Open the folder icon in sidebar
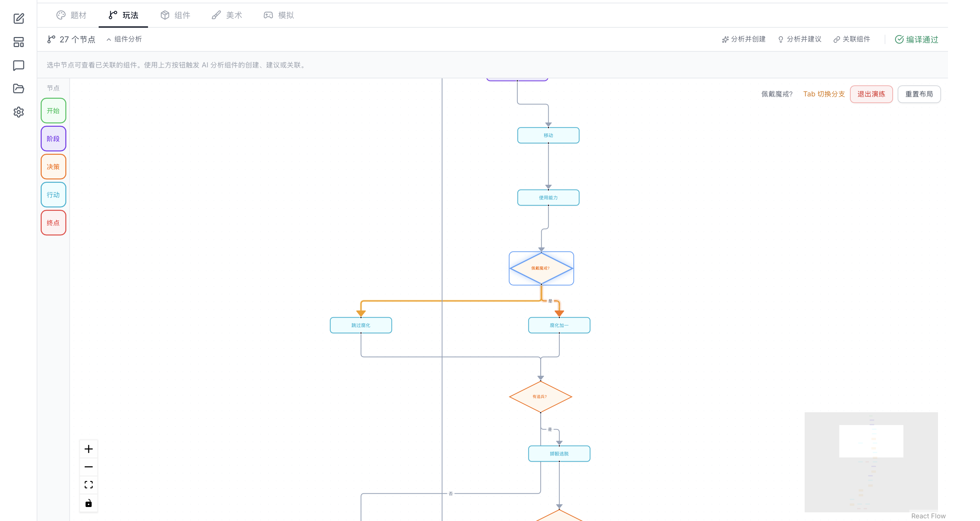This screenshot has height=521, width=980. [19, 89]
